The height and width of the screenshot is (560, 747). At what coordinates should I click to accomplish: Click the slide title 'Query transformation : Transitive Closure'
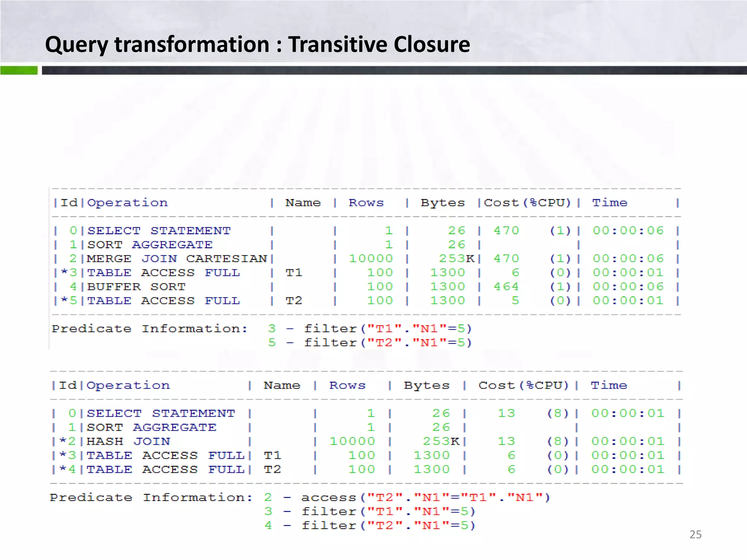point(258,44)
